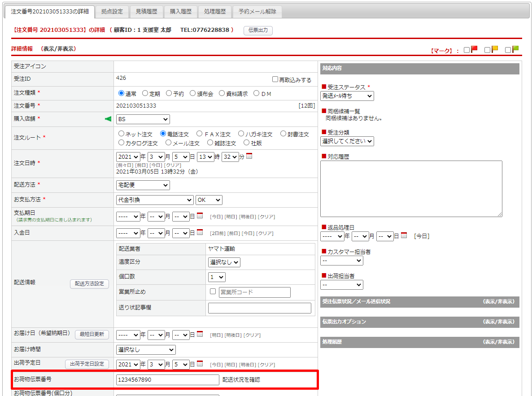Click the お荷物伝票番号 input field
The image size is (532, 396).
click(167, 379)
